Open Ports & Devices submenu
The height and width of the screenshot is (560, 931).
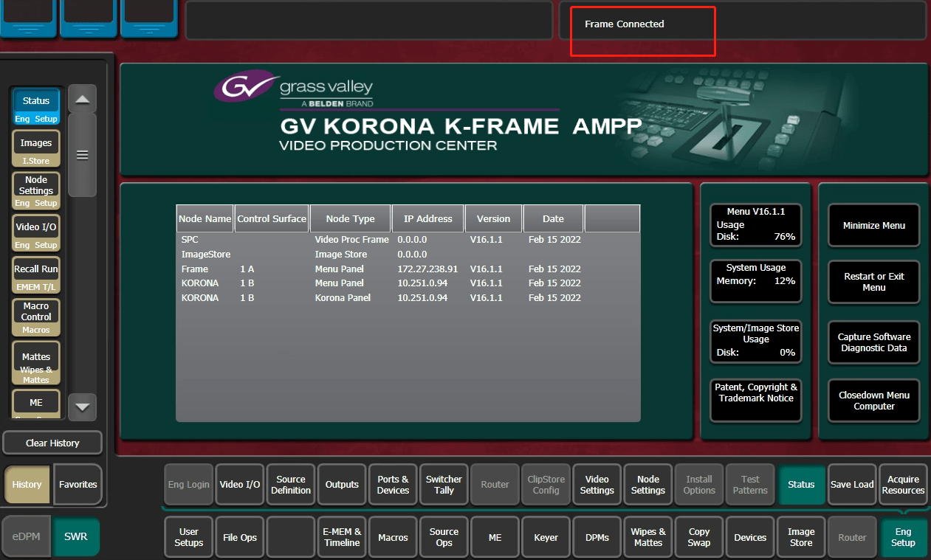pyautogui.click(x=394, y=485)
